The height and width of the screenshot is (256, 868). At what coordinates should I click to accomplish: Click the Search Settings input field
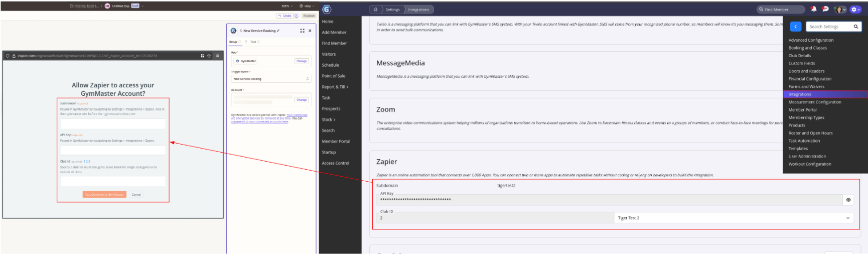pos(829,27)
